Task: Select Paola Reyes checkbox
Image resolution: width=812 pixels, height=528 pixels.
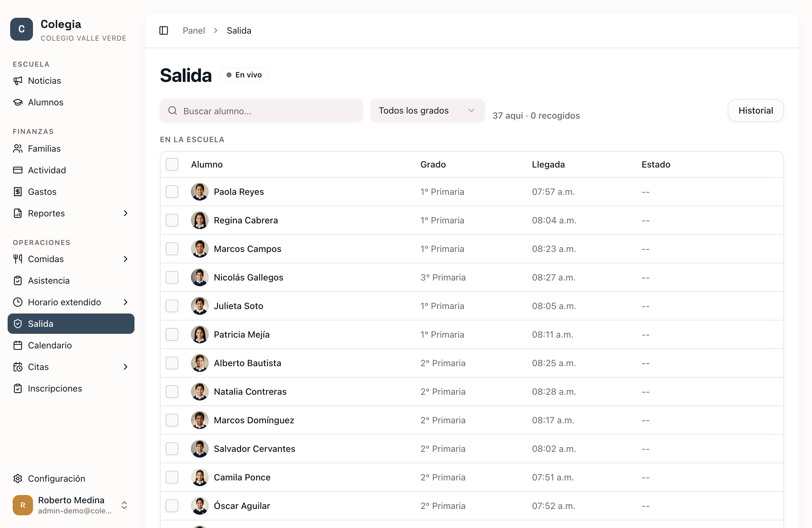Action: pyautogui.click(x=172, y=191)
